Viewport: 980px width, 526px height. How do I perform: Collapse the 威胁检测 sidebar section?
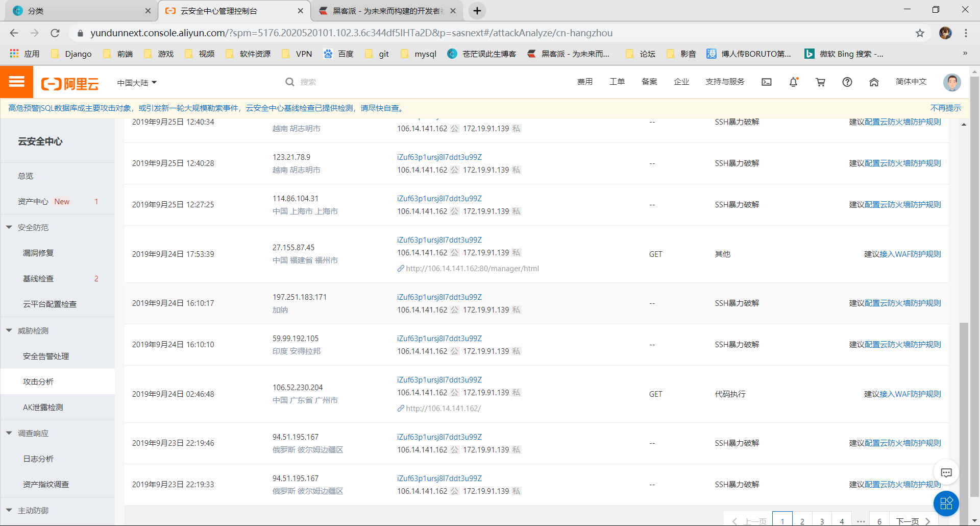point(9,330)
